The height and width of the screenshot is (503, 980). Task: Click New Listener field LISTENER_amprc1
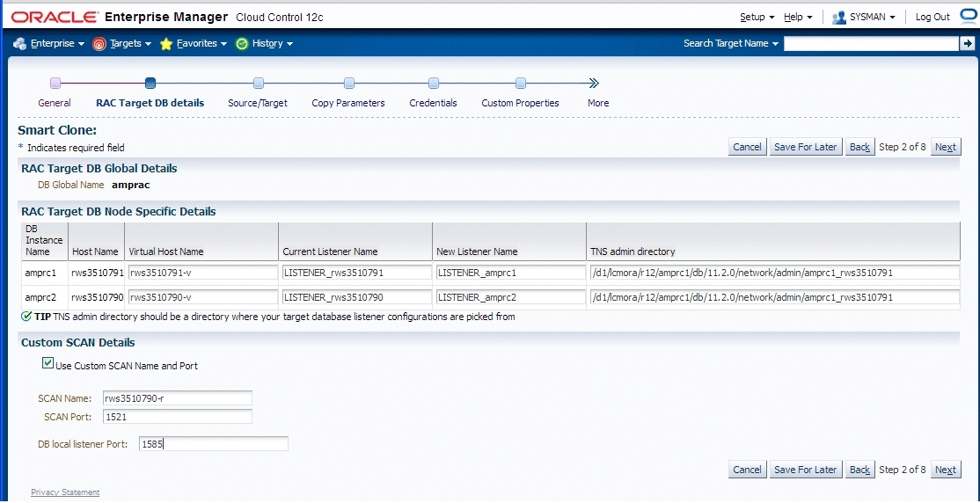point(510,272)
